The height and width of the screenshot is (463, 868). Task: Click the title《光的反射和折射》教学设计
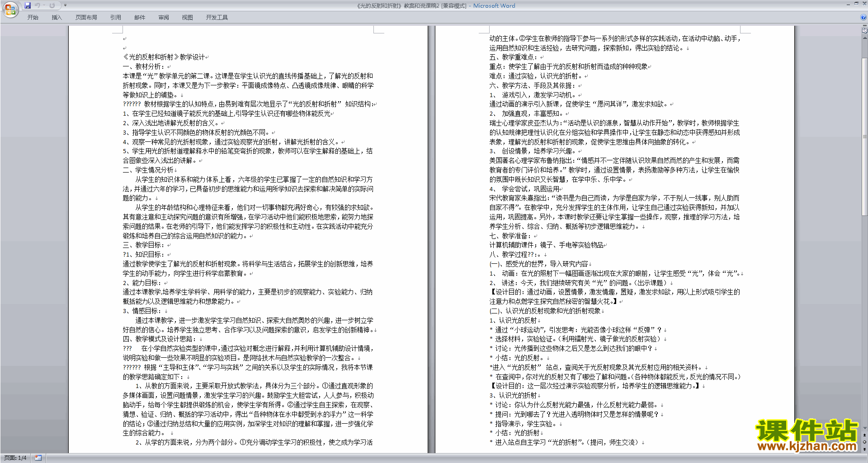[x=164, y=57]
